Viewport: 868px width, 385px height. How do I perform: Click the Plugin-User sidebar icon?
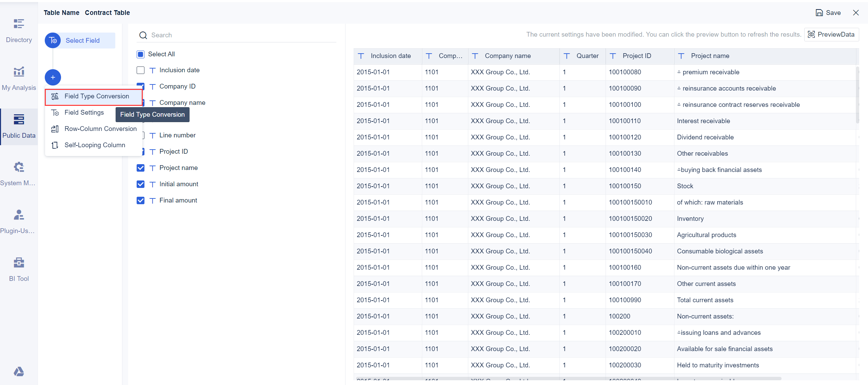point(19,215)
